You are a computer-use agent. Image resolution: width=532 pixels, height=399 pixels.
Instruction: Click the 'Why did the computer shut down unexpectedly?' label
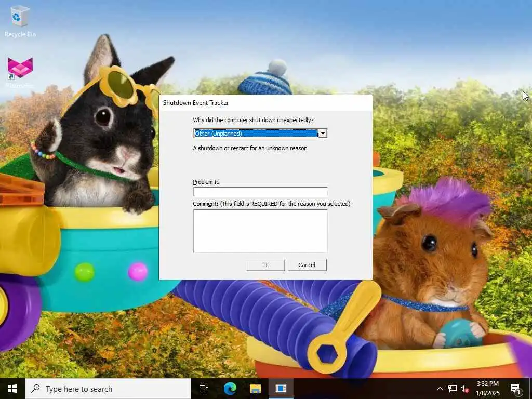click(253, 120)
